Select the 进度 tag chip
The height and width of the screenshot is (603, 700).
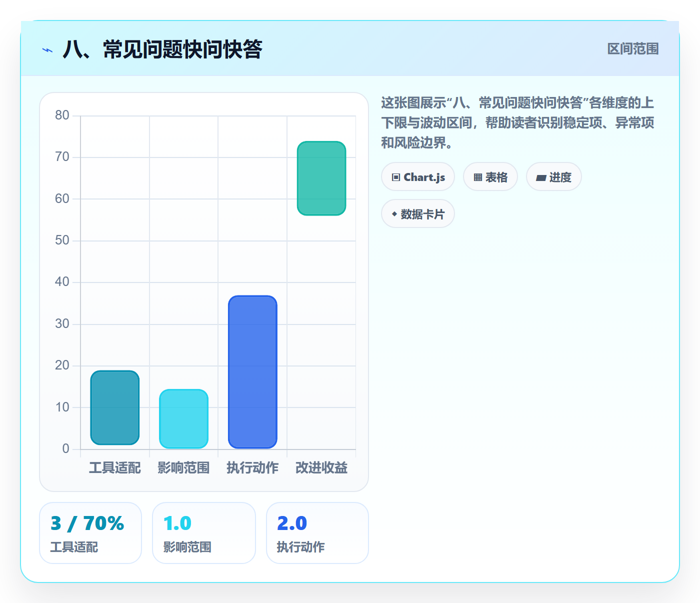pyautogui.click(x=553, y=177)
